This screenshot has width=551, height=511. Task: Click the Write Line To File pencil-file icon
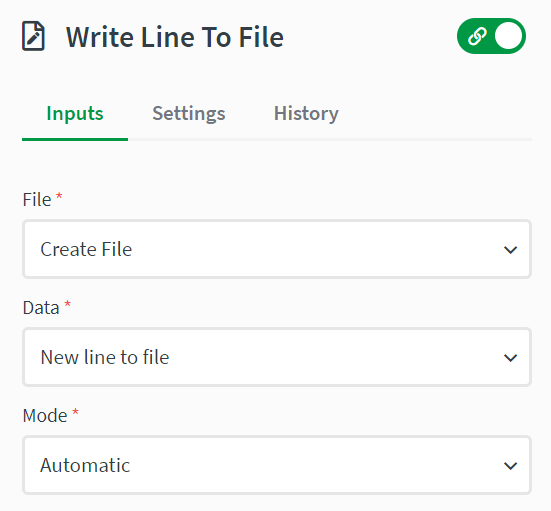33,36
